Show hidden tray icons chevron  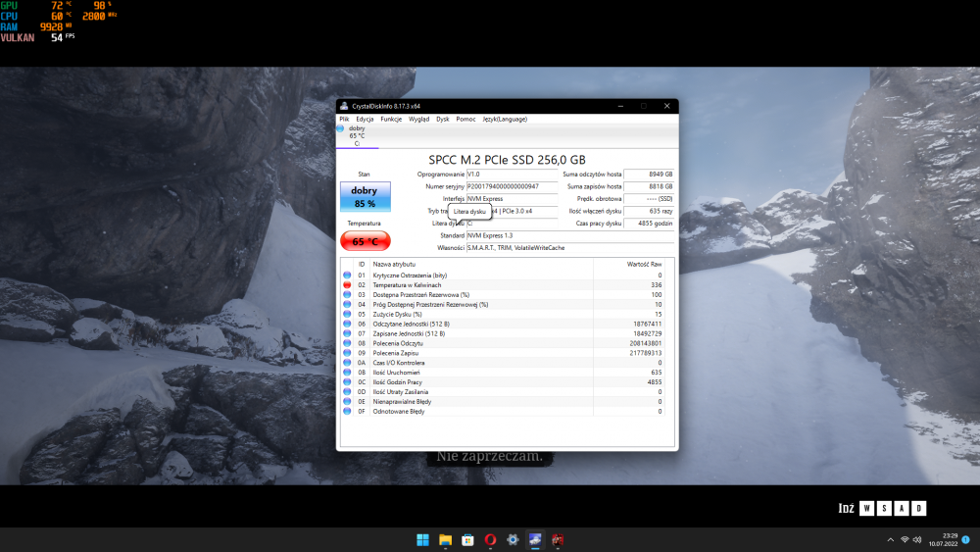tap(890, 540)
